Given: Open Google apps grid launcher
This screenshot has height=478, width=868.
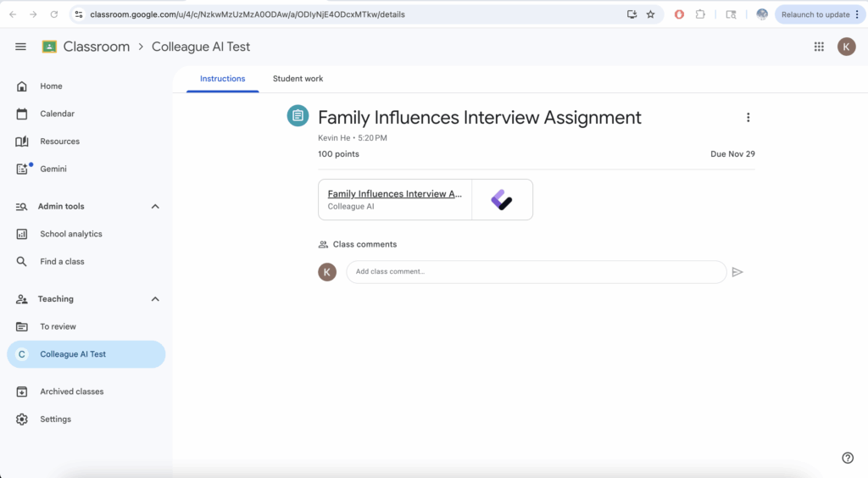Looking at the screenshot, I should (x=819, y=47).
